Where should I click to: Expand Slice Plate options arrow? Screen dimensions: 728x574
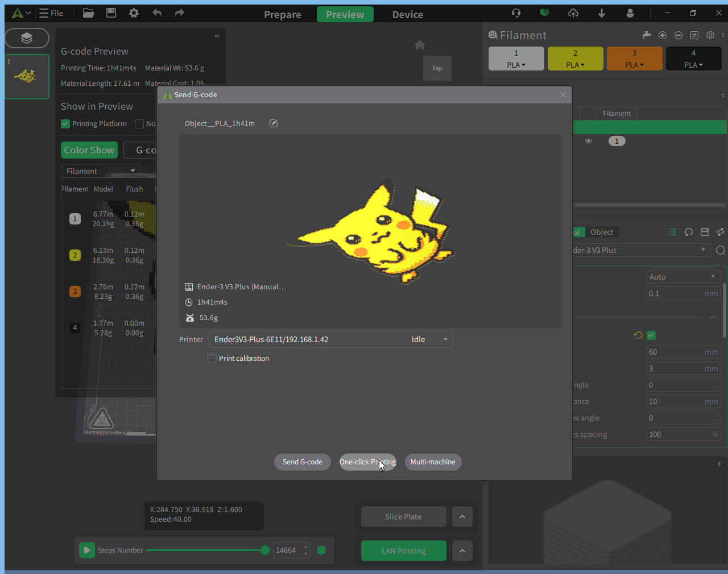pyautogui.click(x=462, y=517)
